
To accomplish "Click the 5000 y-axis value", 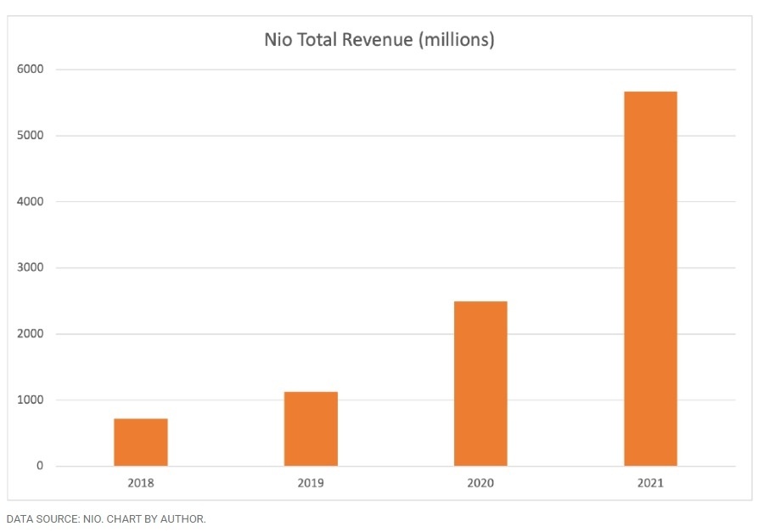I will pyautogui.click(x=30, y=135).
